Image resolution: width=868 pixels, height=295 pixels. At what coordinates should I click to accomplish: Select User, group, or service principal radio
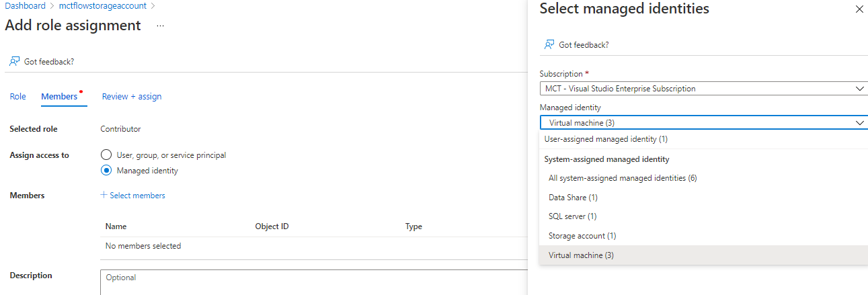pyautogui.click(x=106, y=155)
